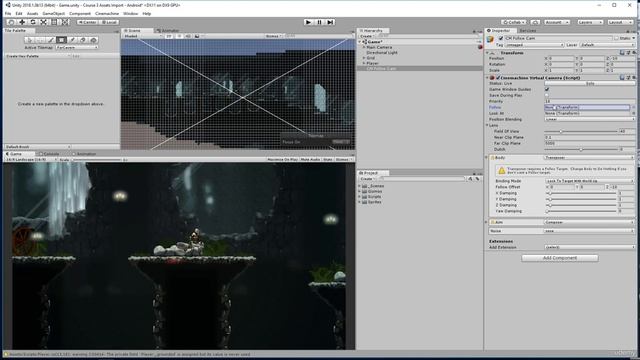Image resolution: width=640 pixels, height=360 pixels.
Task: Open Scene view Gizmos dropdown
Action: 273,36
